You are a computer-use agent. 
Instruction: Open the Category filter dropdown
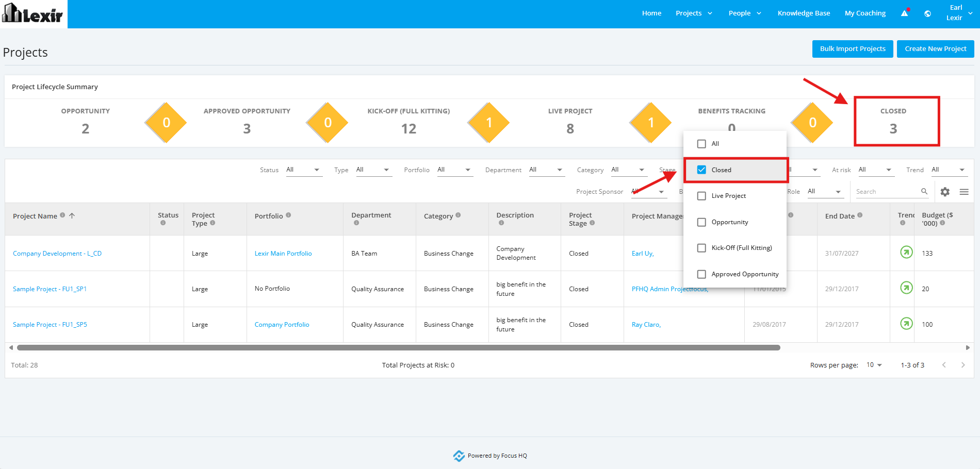pos(629,170)
